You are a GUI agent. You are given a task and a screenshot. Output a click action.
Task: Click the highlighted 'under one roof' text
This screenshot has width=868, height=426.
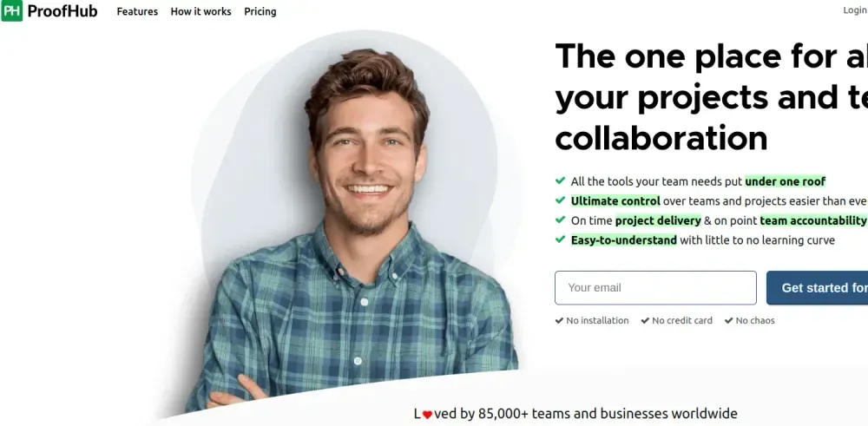click(x=785, y=181)
